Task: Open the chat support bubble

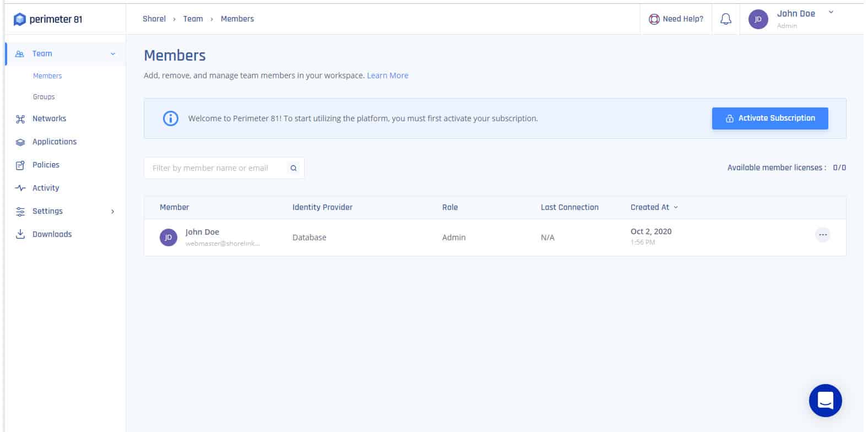Action: pyautogui.click(x=825, y=401)
